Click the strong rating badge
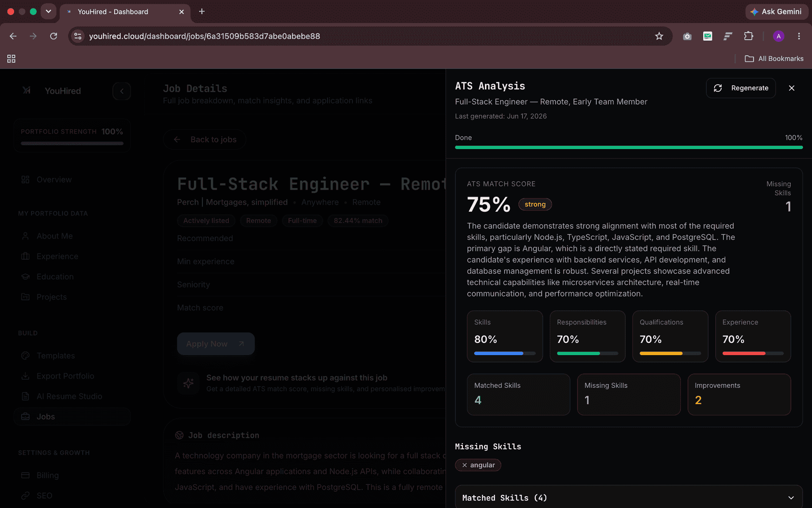The width and height of the screenshot is (812, 508). pos(535,204)
